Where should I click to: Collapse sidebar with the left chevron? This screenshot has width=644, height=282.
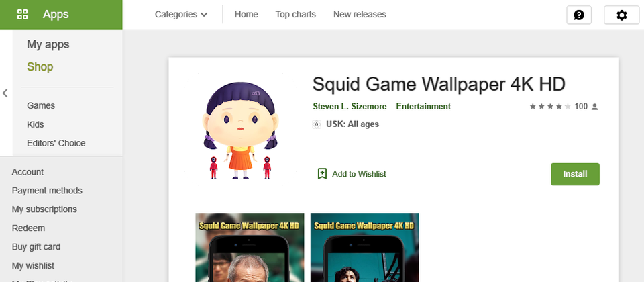tap(5, 93)
